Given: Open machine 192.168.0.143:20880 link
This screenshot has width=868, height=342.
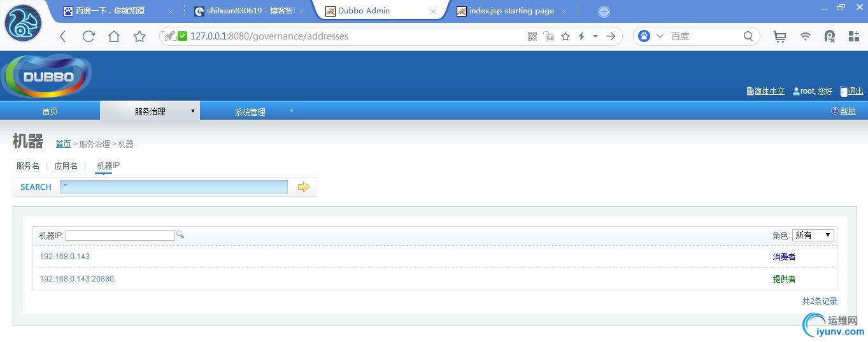Looking at the screenshot, I should pyautogui.click(x=77, y=279).
